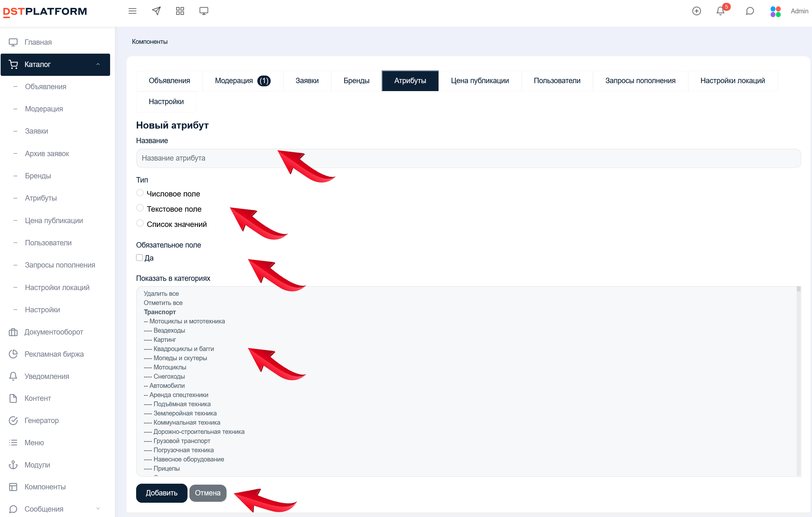Select the Числовое поле radio option
Image resolution: width=812 pixels, height=517 pixels.
tap(140, 193)
